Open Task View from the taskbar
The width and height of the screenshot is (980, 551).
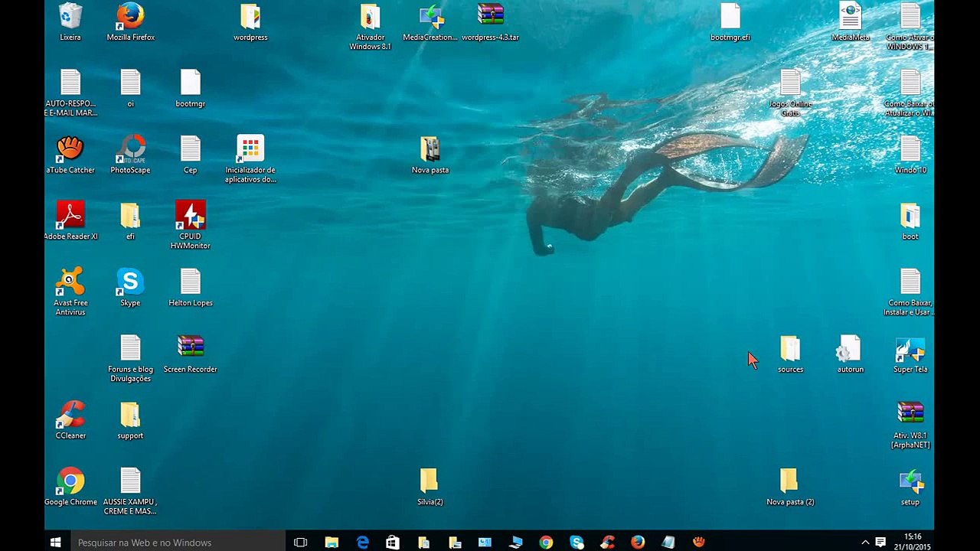(x=300, y=542)
